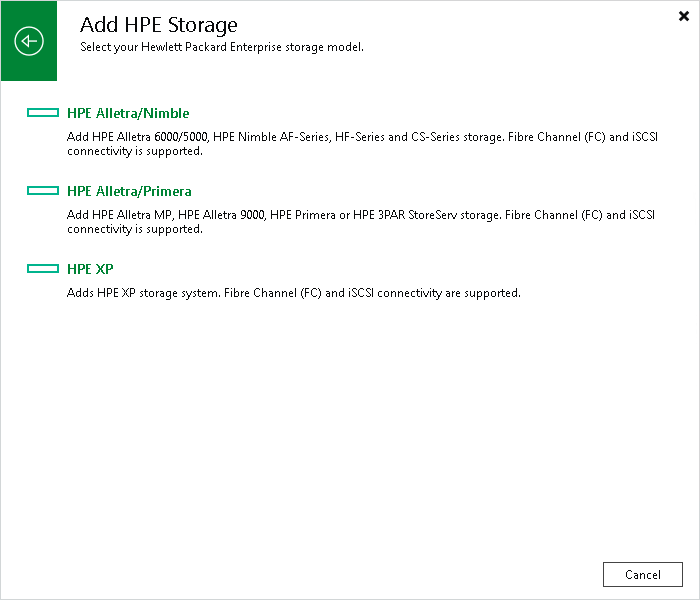Go back using the circled arrow icon
This screenshot has height=600, width=700.
pyautogui.click(x=29, y=41)
